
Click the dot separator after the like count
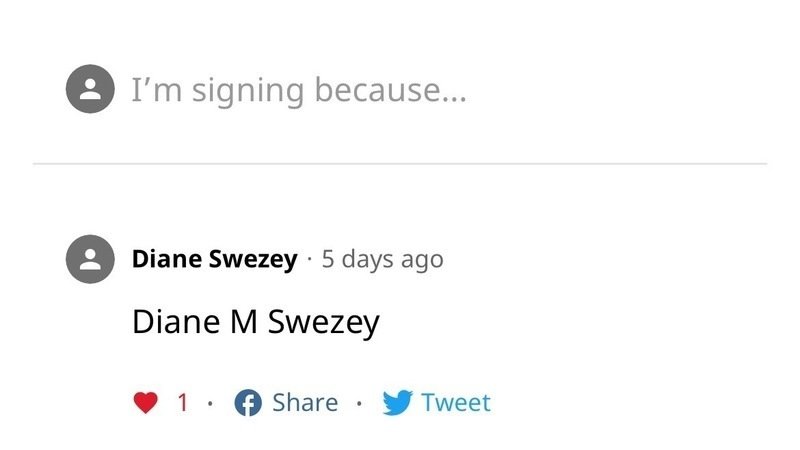pos(210,404)
